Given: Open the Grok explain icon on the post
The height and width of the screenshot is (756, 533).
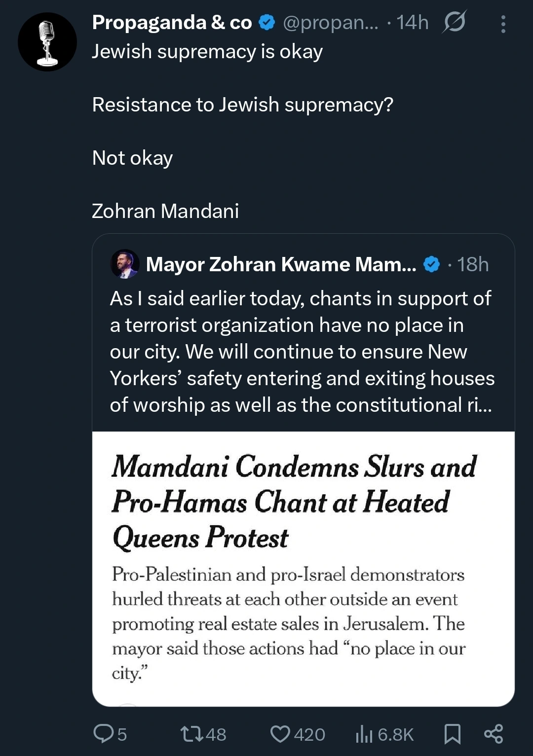Looking at the screenshot, I should pyautogui.click(x=454, y=23).
